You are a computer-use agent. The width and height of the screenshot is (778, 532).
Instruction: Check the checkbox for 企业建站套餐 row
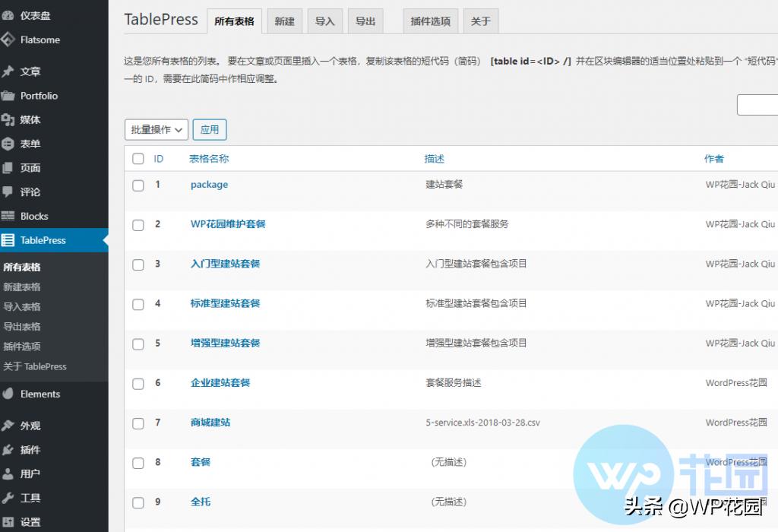(x=138, y=383)
